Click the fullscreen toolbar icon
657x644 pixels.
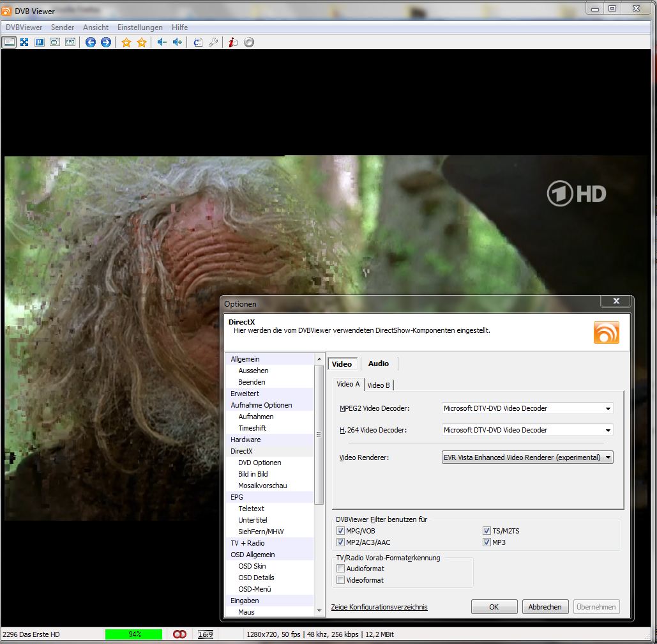(x=24, y=42)
